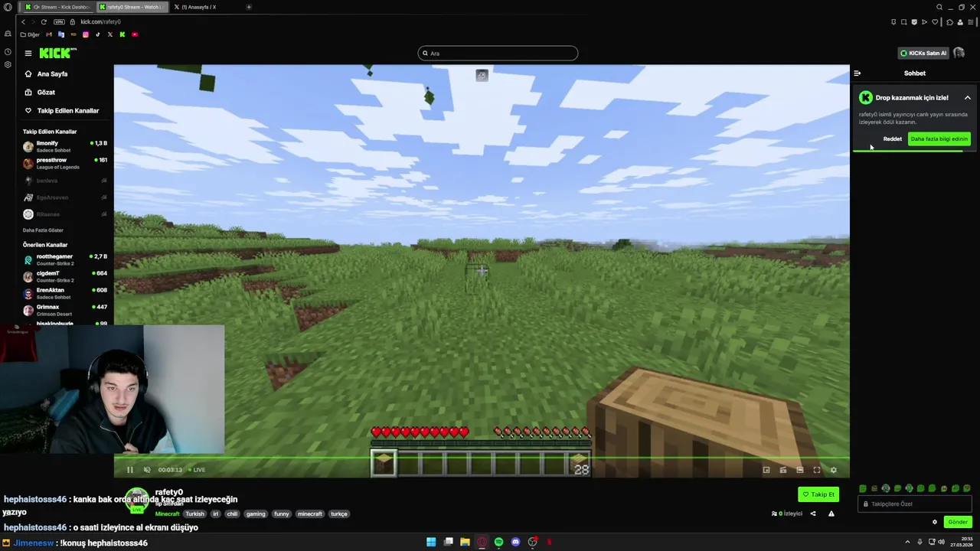The image size is (980, 551).
Task: Go back in browser history
Action: pyautogui.click(x=24, y=21)
